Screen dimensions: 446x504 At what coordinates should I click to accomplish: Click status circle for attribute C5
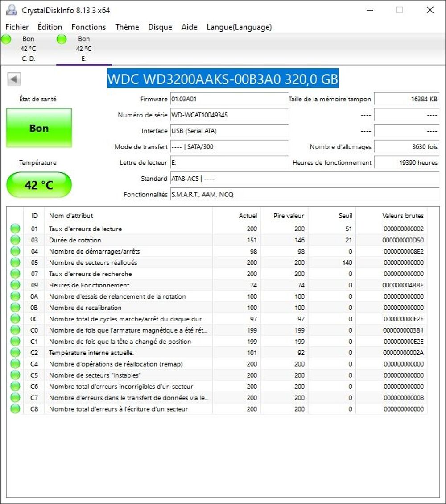[15, 375]
